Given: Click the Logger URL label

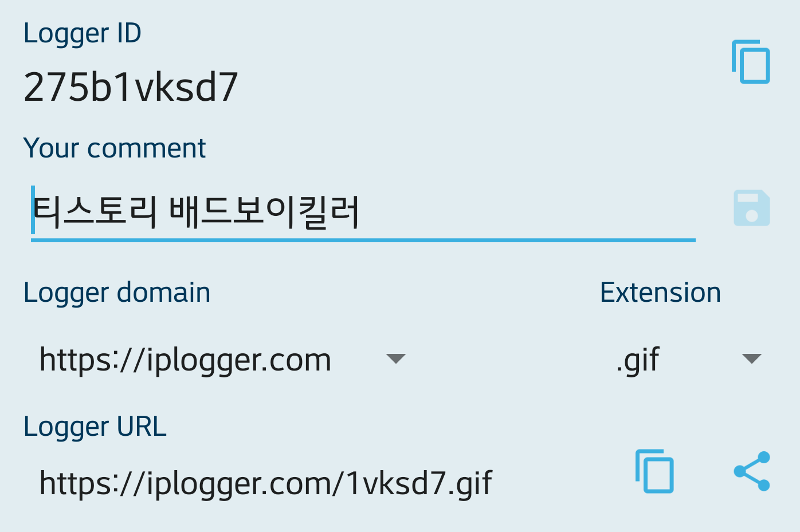Looking at the screenshot, I should tap(95, 427).
